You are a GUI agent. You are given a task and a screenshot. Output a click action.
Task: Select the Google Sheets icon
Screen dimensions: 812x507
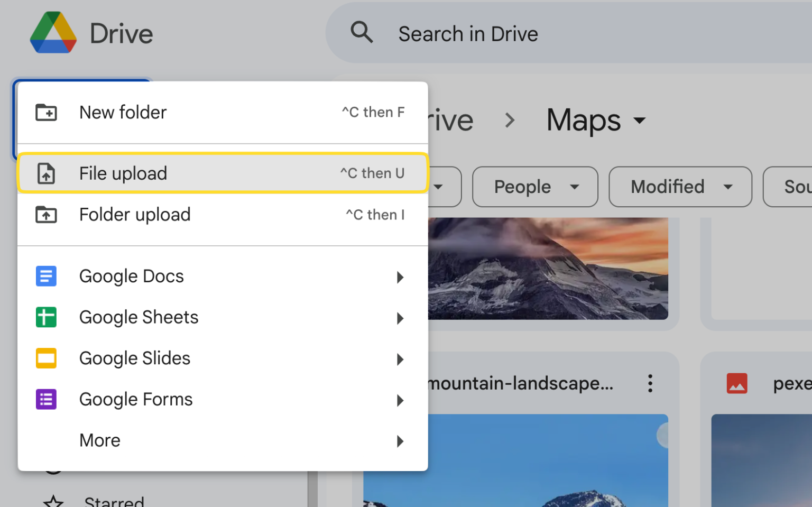tap(46, 317)
